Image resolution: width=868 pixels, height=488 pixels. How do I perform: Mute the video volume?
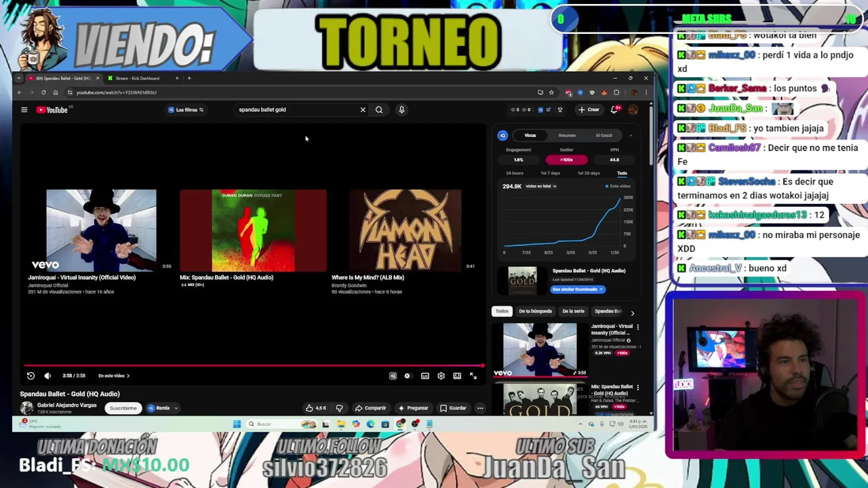(x=47, y=375)
